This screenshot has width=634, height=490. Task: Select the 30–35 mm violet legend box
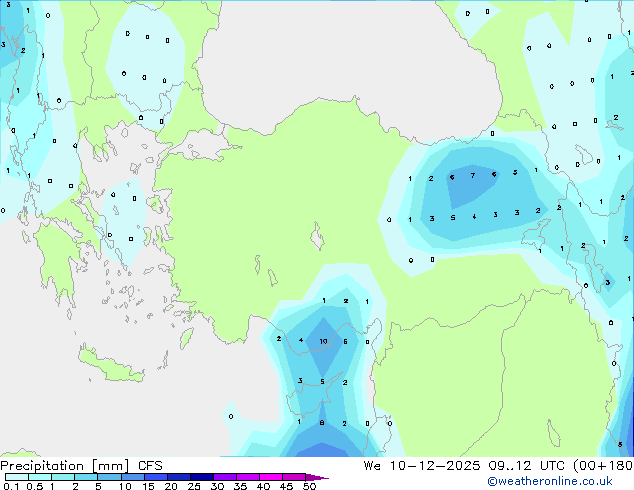(x=224, y=477)
